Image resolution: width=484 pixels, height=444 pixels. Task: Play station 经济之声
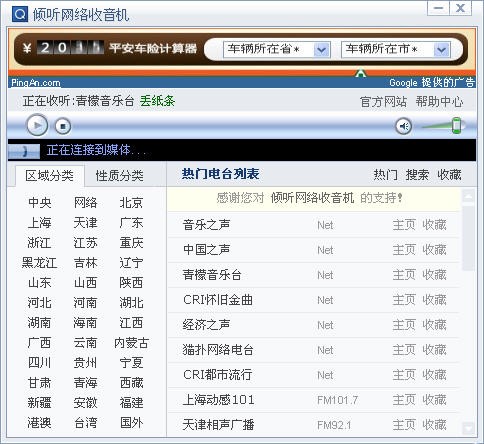coord(206,325)
